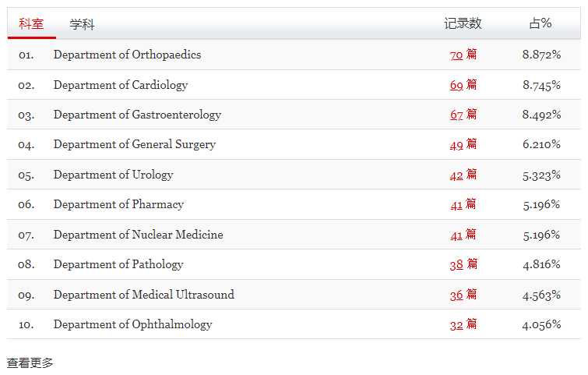Select the Department of Ophthalmology row
The image size is (588, 375).
click(294, 324)
